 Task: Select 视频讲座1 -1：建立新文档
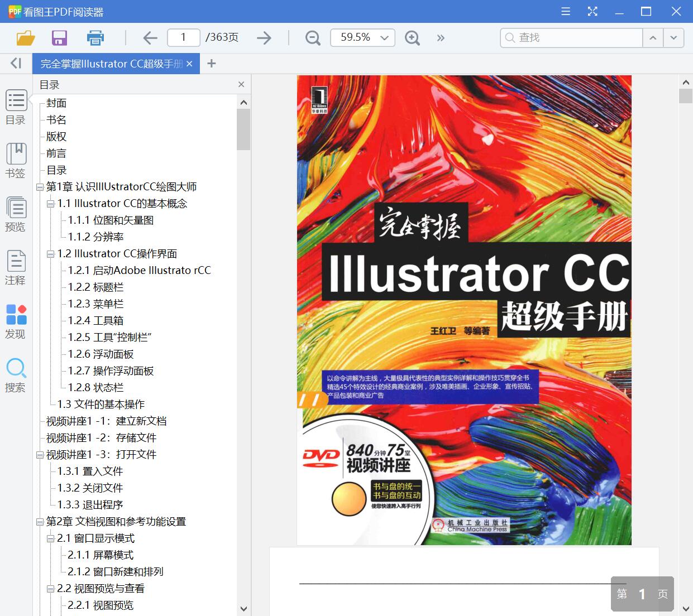[106, 421]
